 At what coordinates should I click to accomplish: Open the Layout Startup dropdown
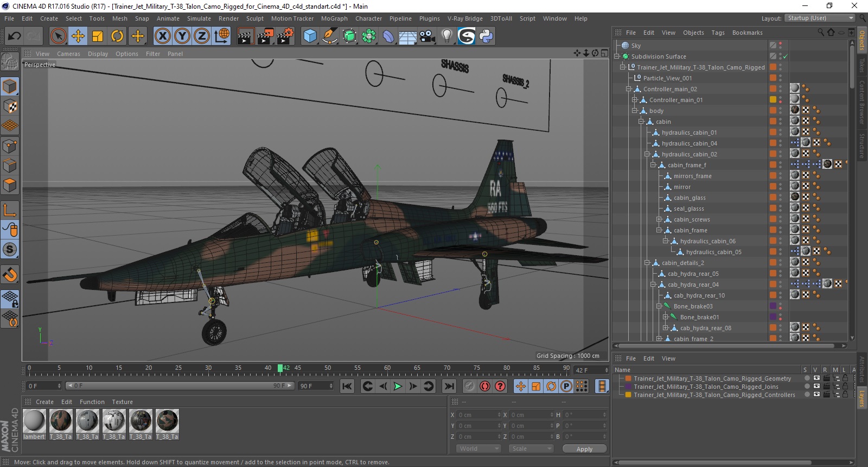820,18
